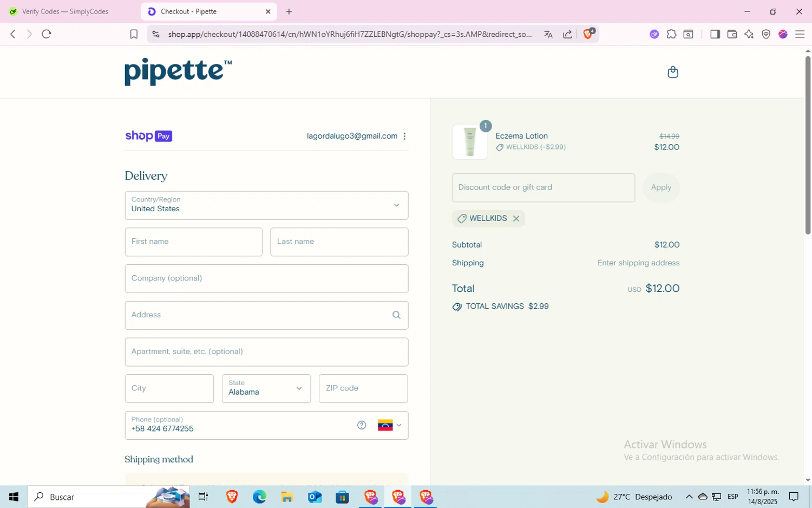Image resolution: width=812 pixels, height=508 pixels.
Task: Click the Apply discount button
Action: pos(661,188)
